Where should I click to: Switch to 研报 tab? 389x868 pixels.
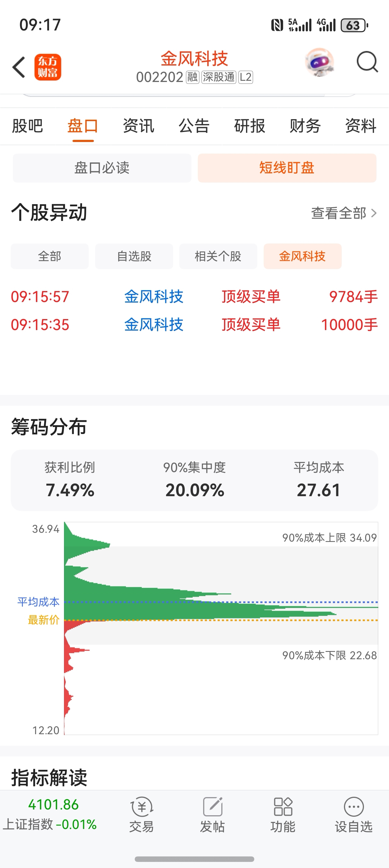tap(250, 126)
